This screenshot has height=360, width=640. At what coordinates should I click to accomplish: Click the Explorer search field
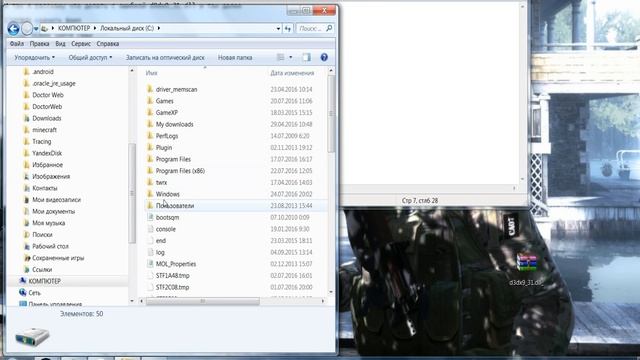click(310, 29)
